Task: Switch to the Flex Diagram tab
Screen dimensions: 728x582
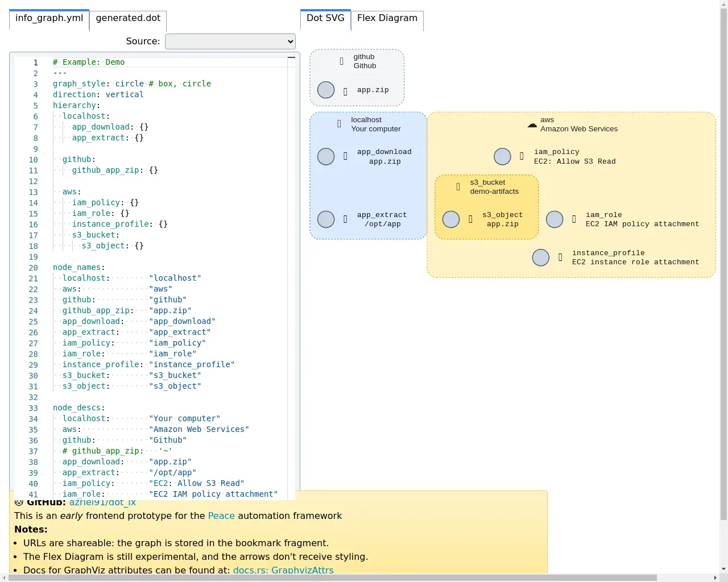Action: [x=387, y=19]
